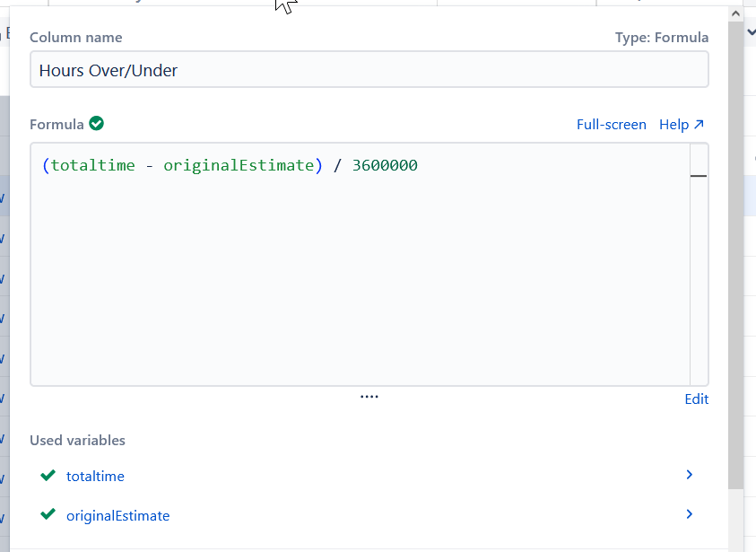Viewport: 756px width, 552px height.
Task: Click the Edit link below the formula
Action: point(696,399)
